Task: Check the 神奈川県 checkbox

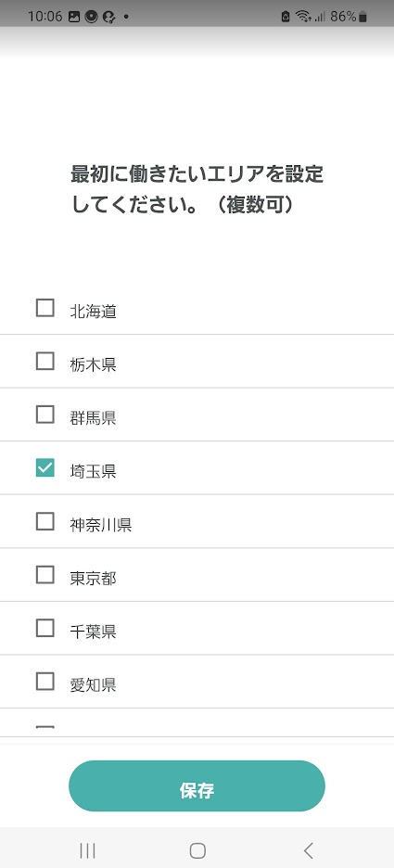Action: [x=44, y=521]
